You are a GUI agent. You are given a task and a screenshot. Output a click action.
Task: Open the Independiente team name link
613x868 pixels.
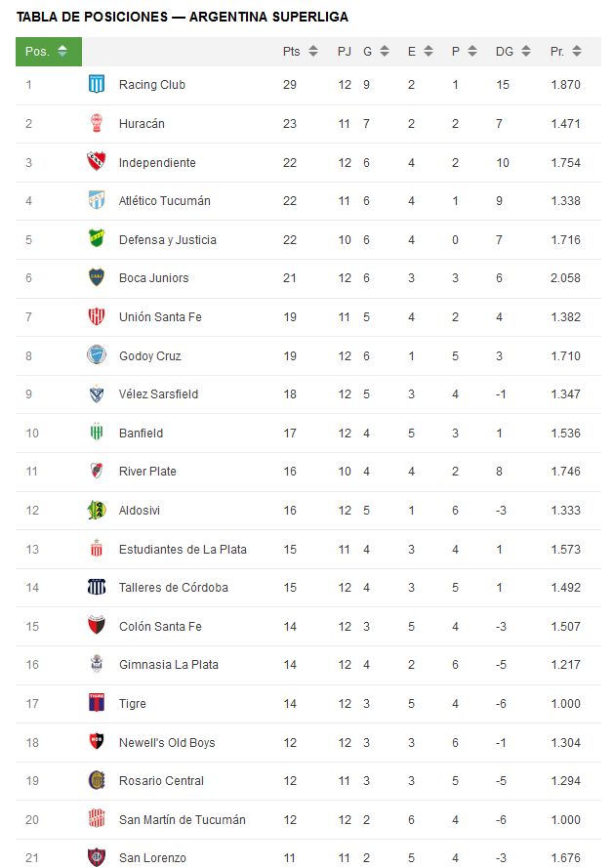coord(157,163)
